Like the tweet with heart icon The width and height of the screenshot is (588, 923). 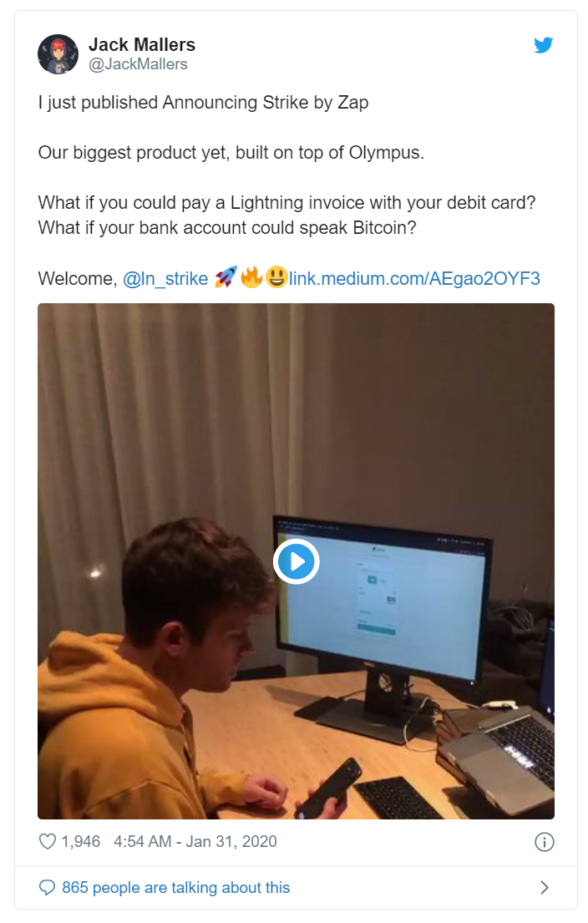(47, 841)
